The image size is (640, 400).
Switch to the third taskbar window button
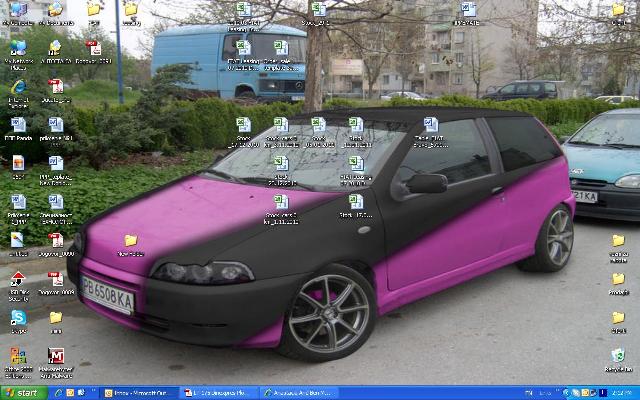(x=298, y=393)
